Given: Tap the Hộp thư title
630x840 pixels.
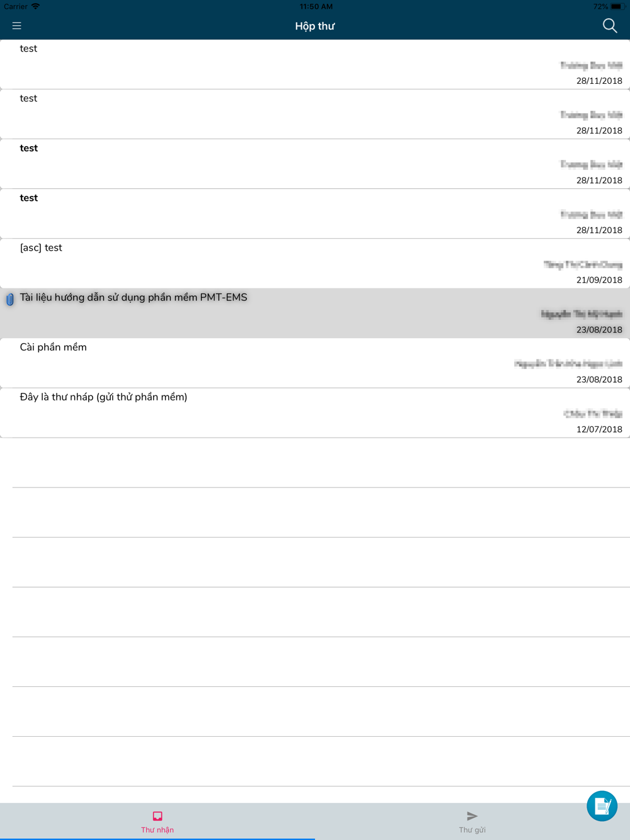Looking at the screenshot, I should [315, 26].
